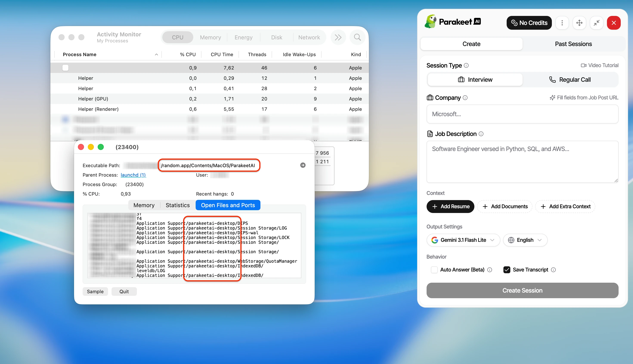Select the CPU tab in Activity Monitor

pos(178,37)
